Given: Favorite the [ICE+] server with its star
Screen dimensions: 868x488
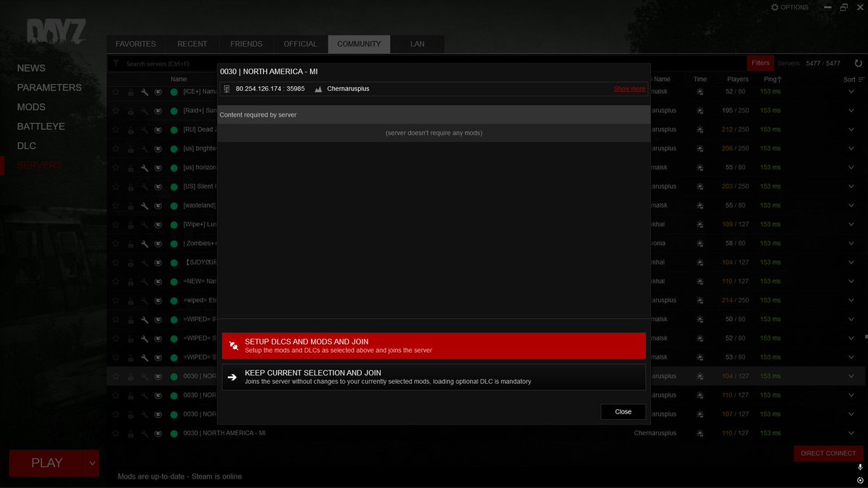Looking at the screenshot, I should 116,92.
